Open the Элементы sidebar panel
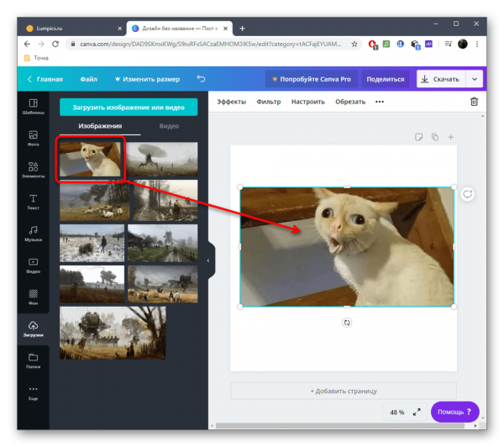This screenshot has width=504, height=447. (33, 170)
